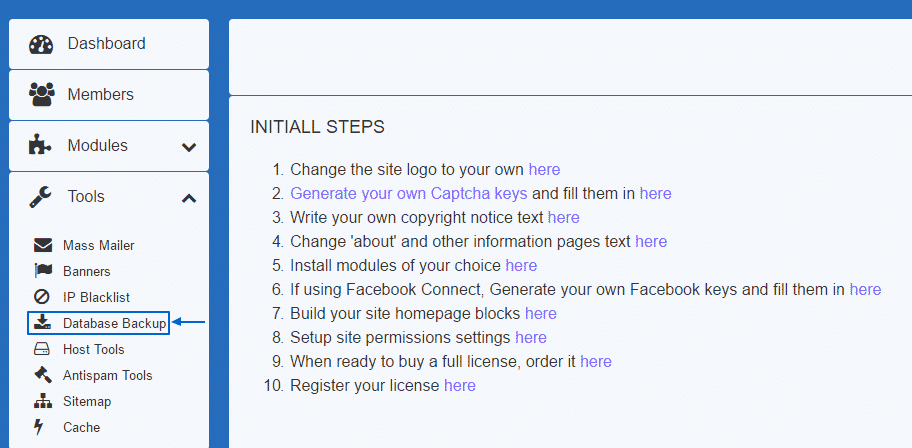Screen dimensions: 912x448
Task: Click the Tools wrench icon
Action: (x=41, y=197)
